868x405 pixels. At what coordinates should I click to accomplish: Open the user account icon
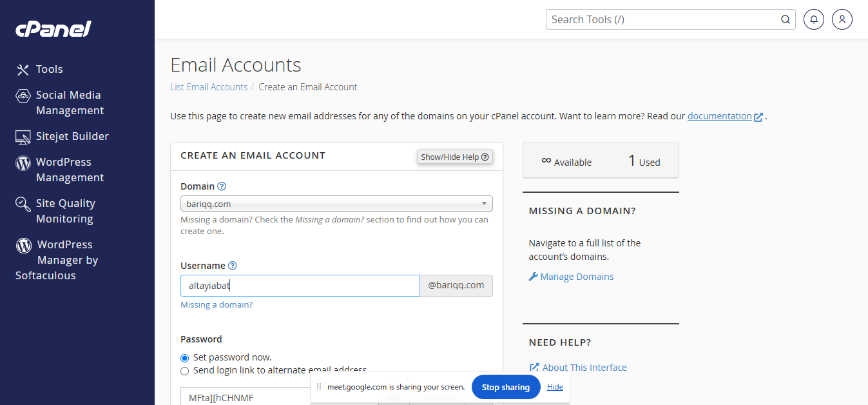coord(842,19)
